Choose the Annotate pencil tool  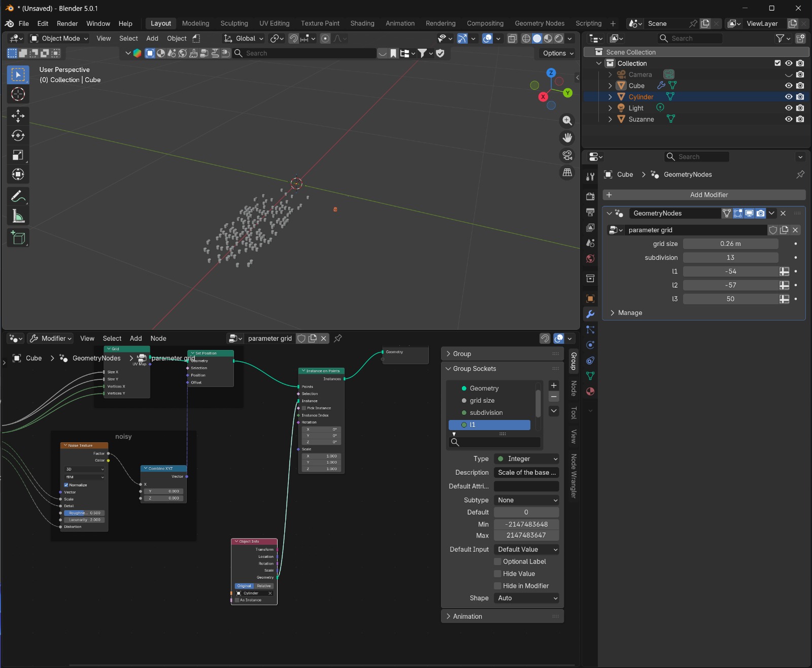[x=18, y=196]
